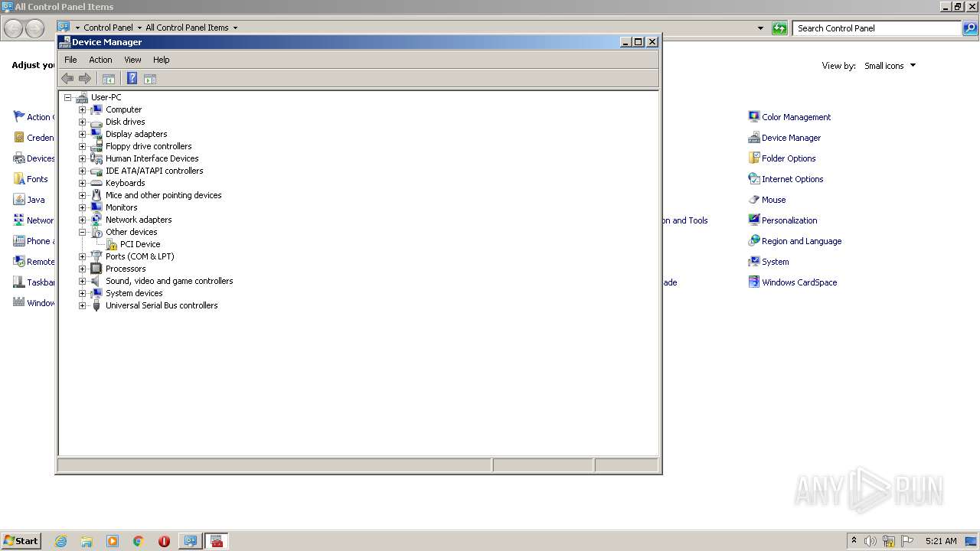Open the Help menu
This screenshot has height=551, width=980.
point(161,60)
